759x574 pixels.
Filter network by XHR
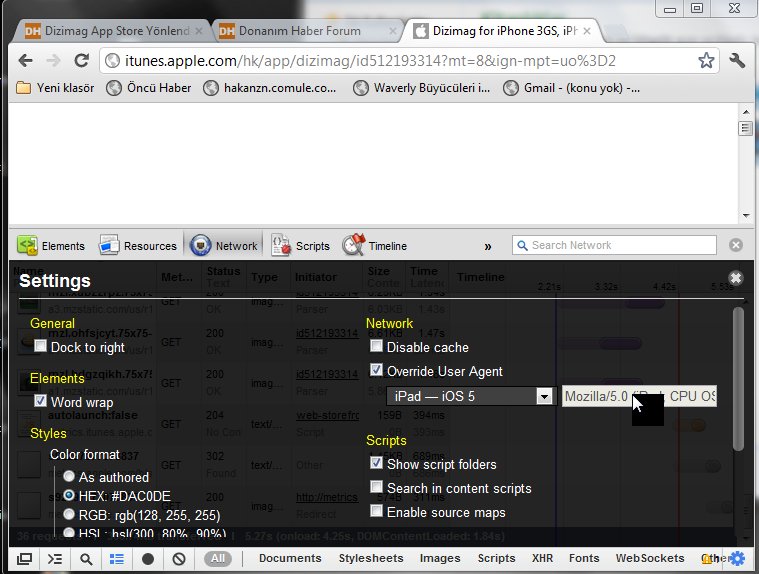tap(542, 558)
